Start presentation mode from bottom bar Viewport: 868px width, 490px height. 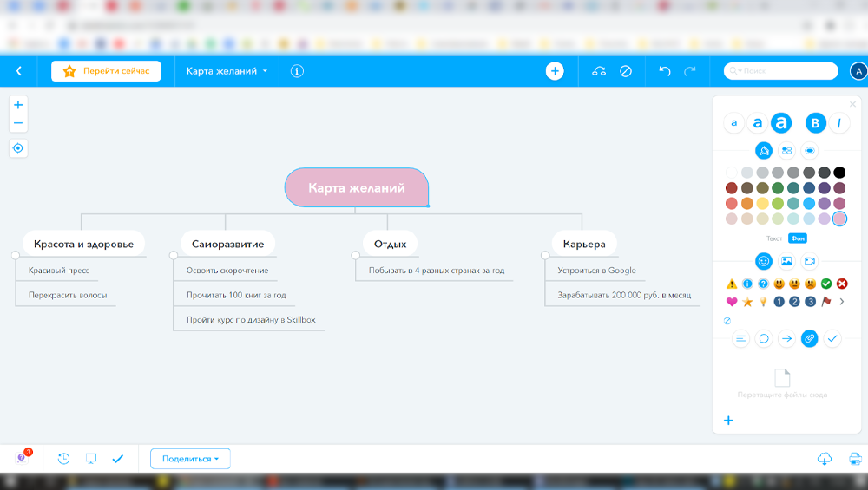(x=90, y=458)
